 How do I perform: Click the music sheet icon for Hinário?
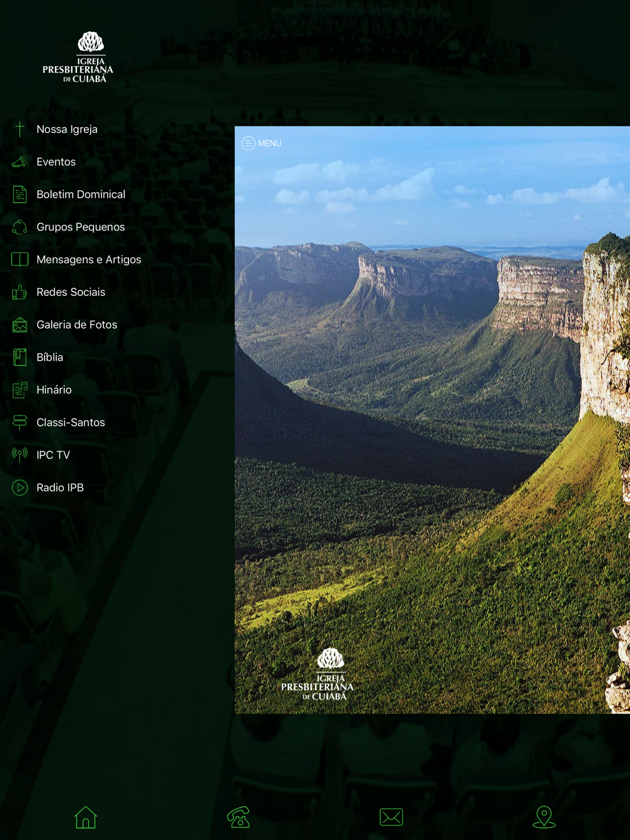(20, 390)
